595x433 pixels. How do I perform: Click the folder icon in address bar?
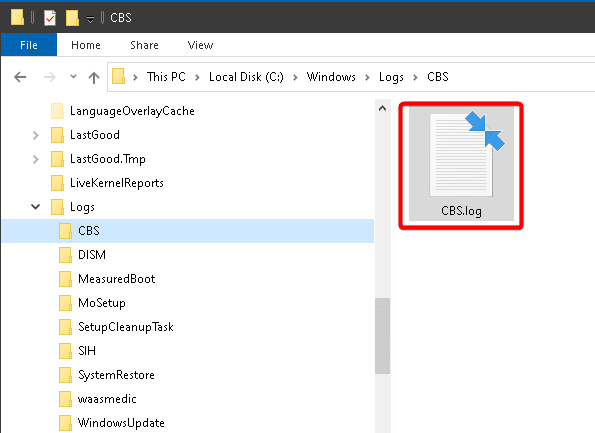point(118,76)
